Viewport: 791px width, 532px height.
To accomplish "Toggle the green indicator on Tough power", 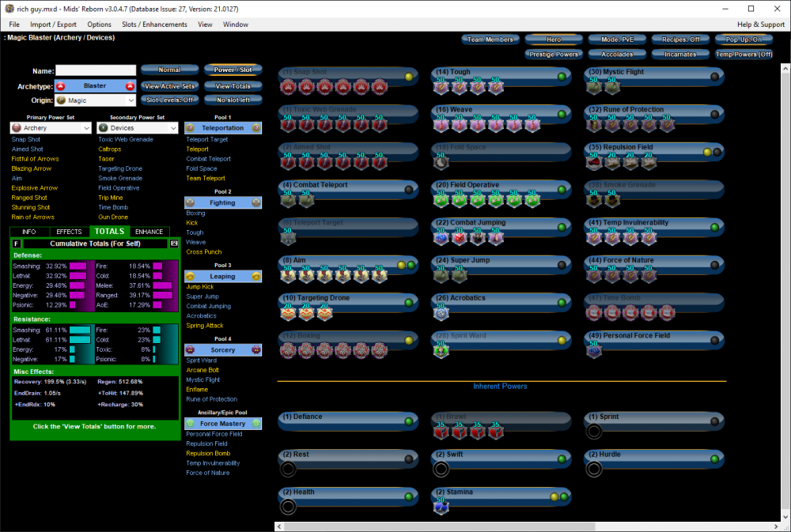I will (562, 77).
